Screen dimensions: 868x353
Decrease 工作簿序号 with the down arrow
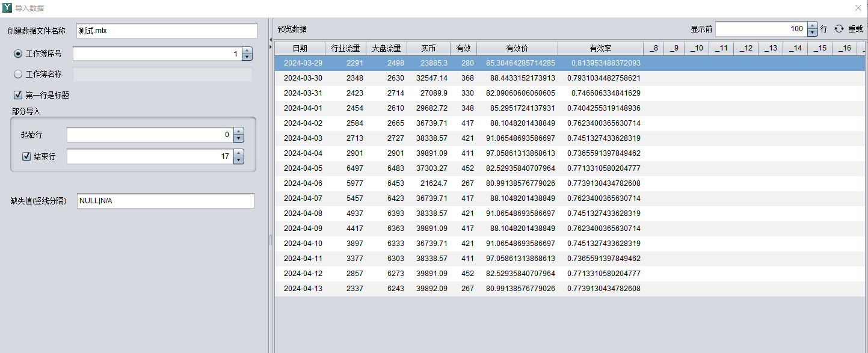point(247,57)
